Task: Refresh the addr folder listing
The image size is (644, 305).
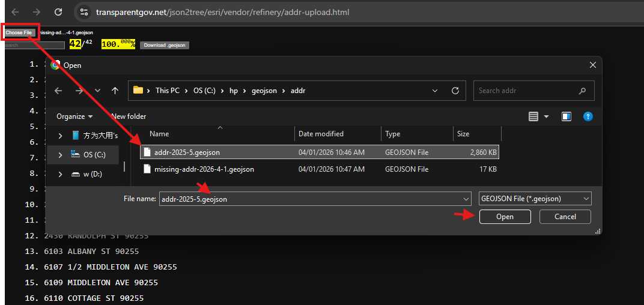Action: 455,91
